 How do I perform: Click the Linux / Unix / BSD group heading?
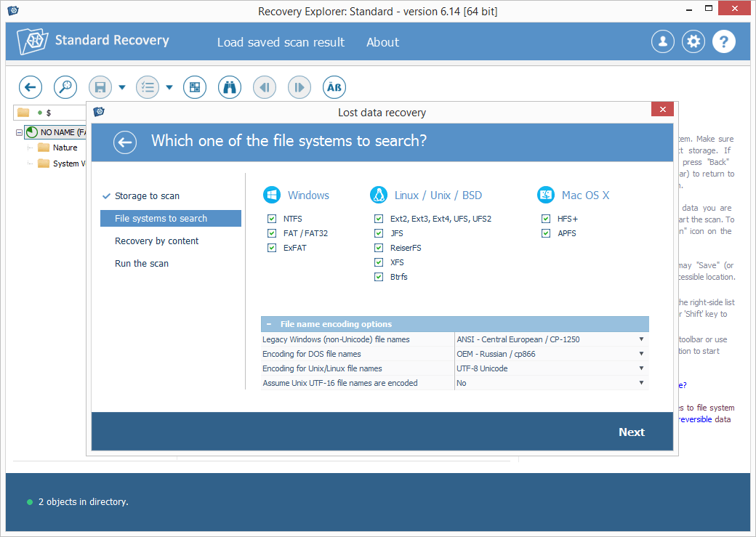pyautogui.click(x=438, y=195)
